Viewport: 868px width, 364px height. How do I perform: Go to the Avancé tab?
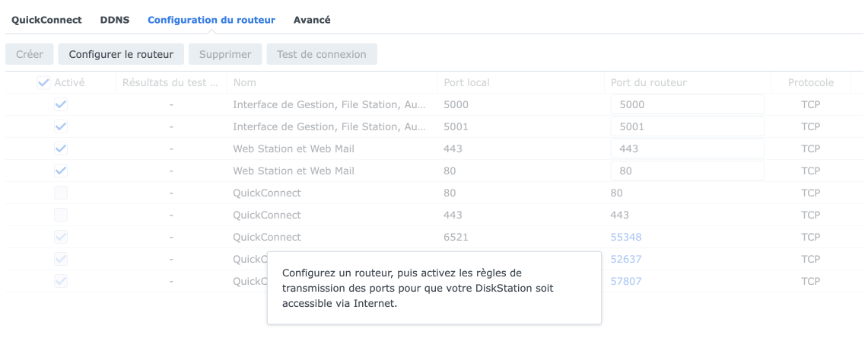click(312, 20)
